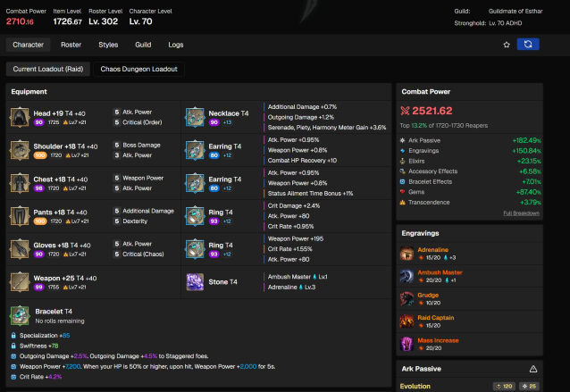Go to the Logs tab
This screenshot has width=570, height=392.
pyautogui.click(x=176, y=44)
